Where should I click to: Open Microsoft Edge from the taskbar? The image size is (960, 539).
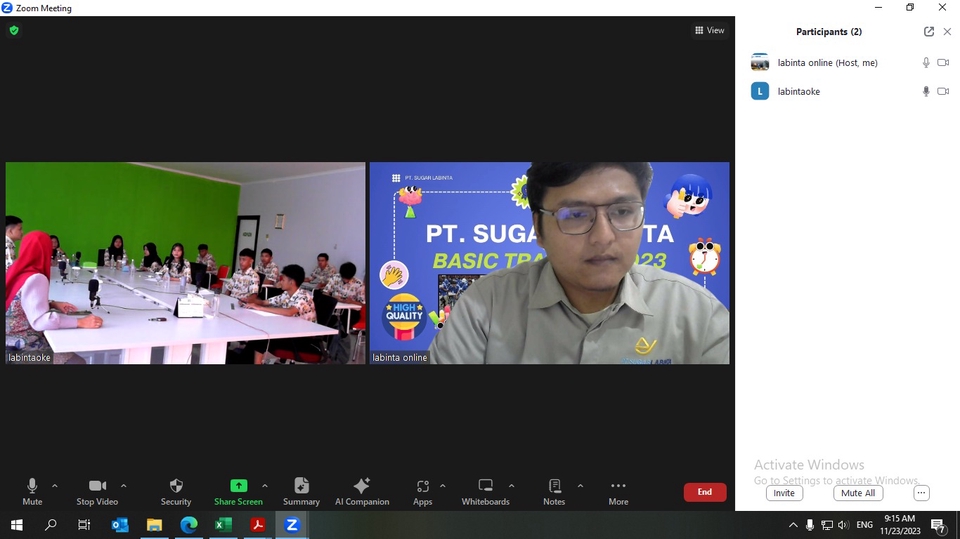click(x=189, y=525)
